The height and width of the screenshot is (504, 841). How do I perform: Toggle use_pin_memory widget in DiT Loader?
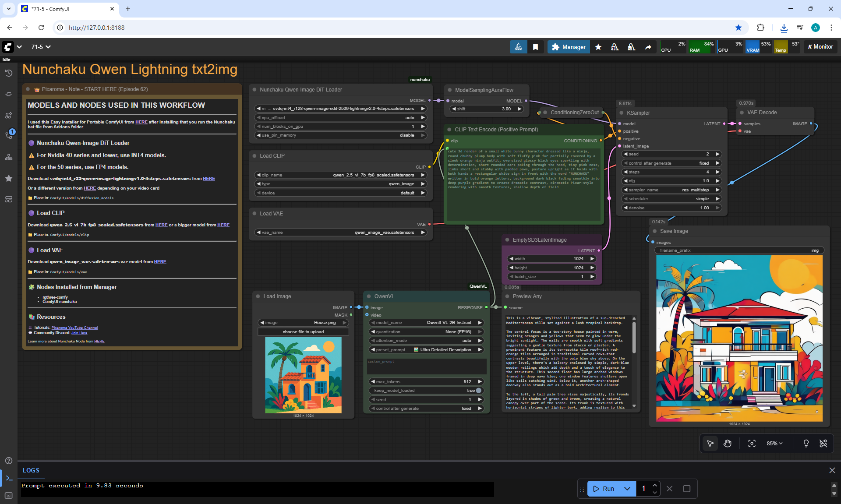point(341,135)
